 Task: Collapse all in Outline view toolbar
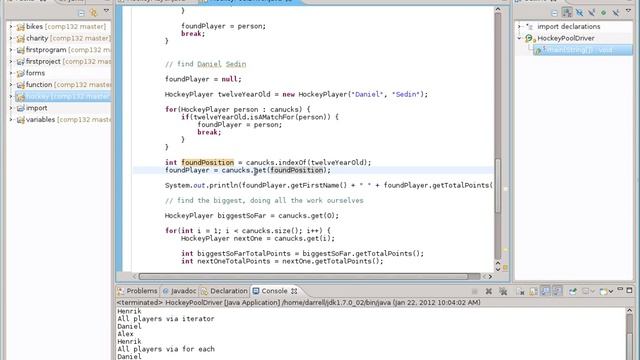point(554,13)
